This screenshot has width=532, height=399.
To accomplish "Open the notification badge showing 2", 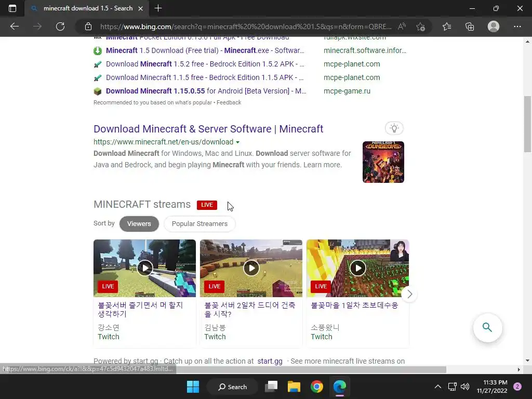I will tap(517, 387).
